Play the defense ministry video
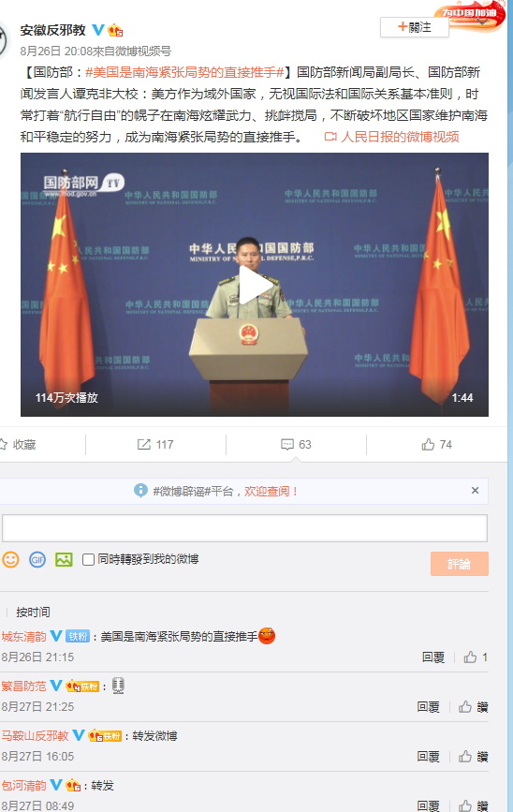 (x=255, y=285)
